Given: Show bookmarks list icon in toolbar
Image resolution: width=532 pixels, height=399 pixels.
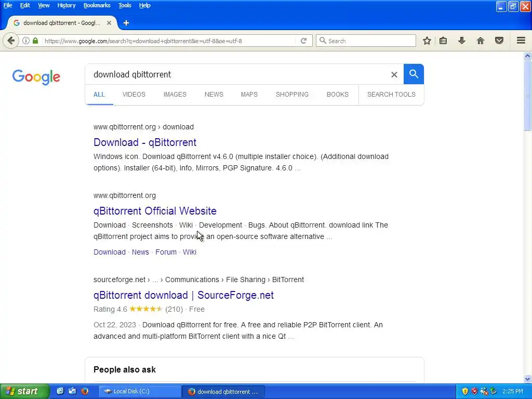Looking at the screenshot, I should (x=443, y=41).
